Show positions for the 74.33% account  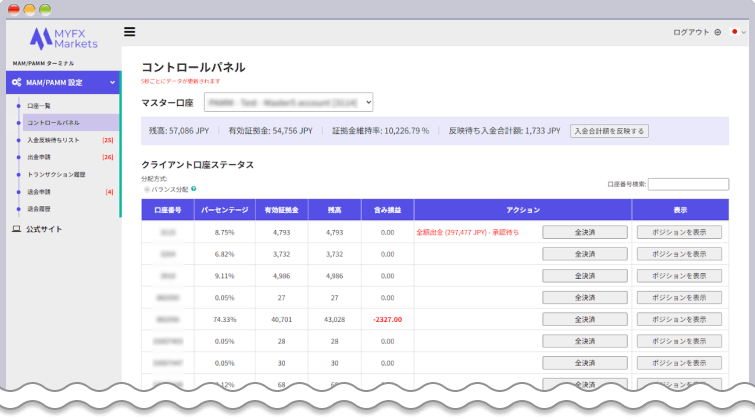coord(679,319)
